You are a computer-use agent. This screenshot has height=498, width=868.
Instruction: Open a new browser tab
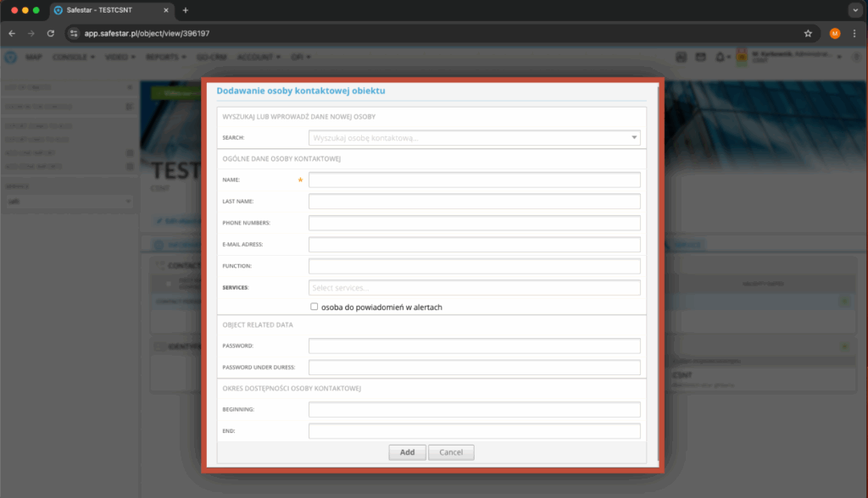tap(186, 10)
